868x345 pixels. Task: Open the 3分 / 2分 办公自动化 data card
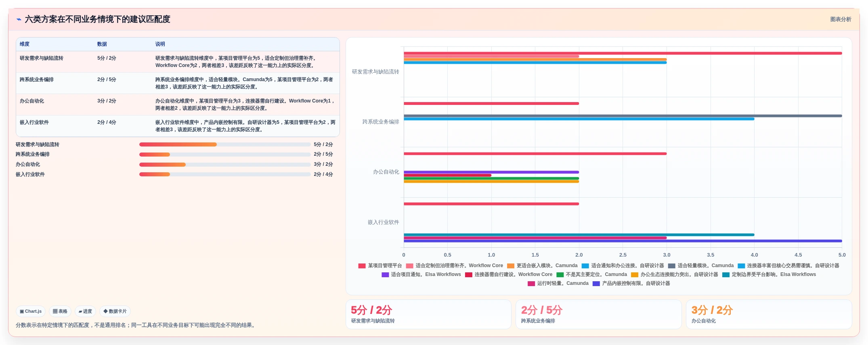click(x=769, y=314)
